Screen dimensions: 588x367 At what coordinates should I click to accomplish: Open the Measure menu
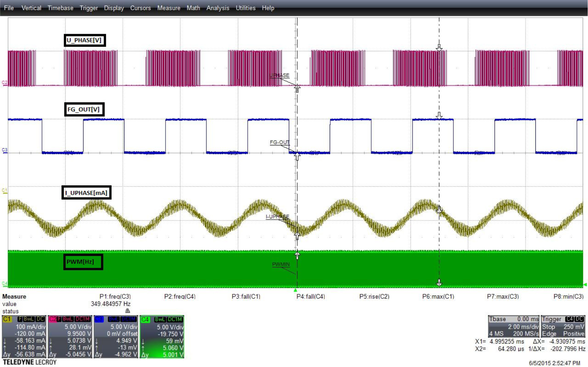169,8
